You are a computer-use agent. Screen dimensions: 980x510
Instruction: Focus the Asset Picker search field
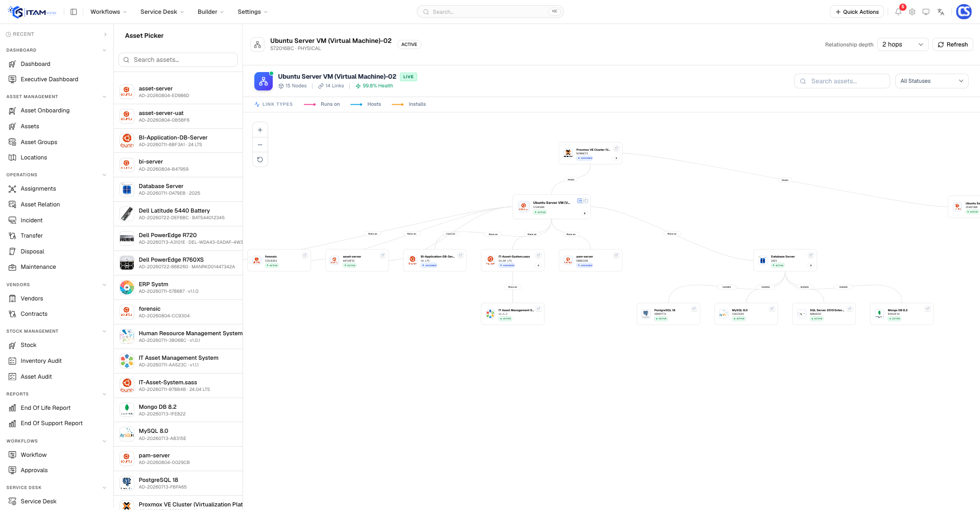pos(178,60)
